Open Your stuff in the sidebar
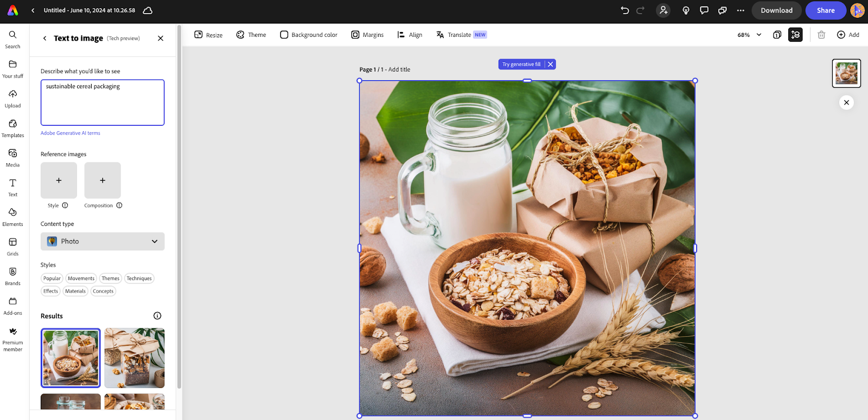Screen dimensions: 868x420 12,69
